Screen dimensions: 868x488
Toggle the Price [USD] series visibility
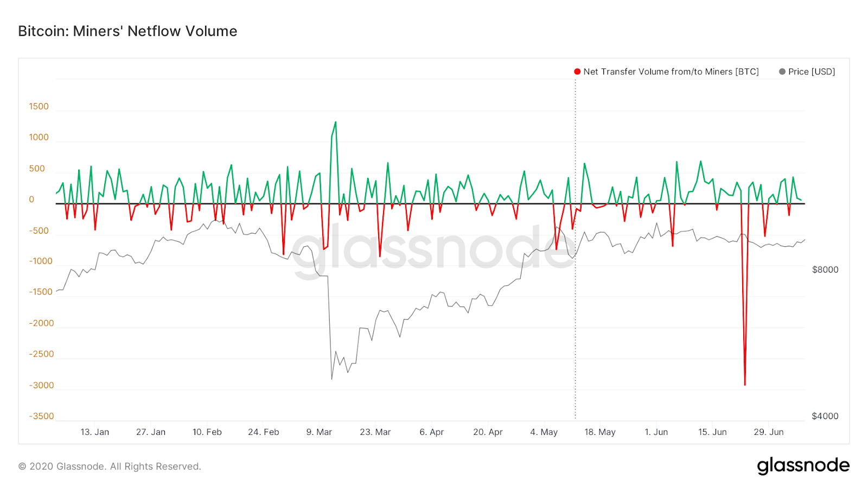pyautogui.click(x=812, y=71)
